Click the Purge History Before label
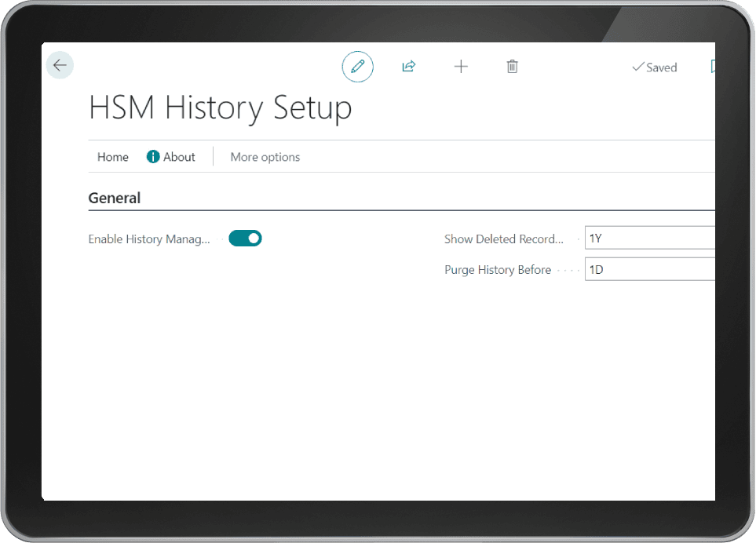The height and width of the screenshot is (543, 756). pyautogui.click(x=498, y=270)
